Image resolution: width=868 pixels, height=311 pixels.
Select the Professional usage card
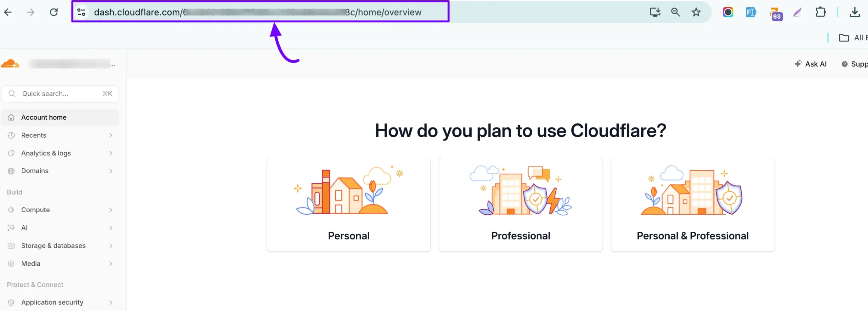(x=520, y=204)
